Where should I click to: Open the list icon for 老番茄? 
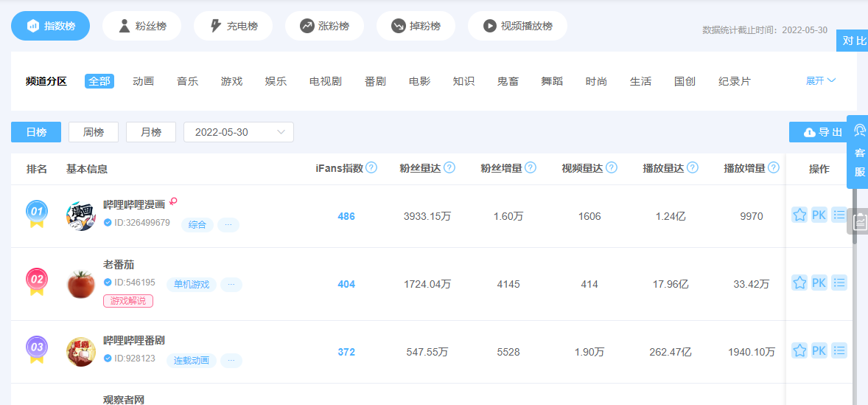coord(839,283)
